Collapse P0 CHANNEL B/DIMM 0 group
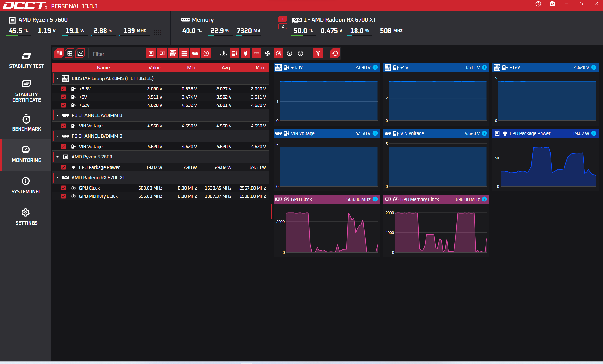The image size is (603, 364). pos(57,136)
